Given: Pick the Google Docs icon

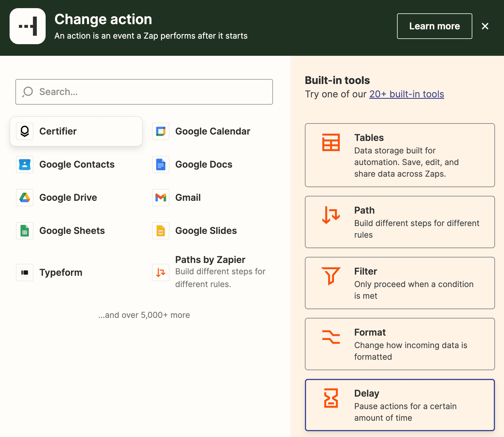Looking at the screenshot, I should [x=161, y=164].
